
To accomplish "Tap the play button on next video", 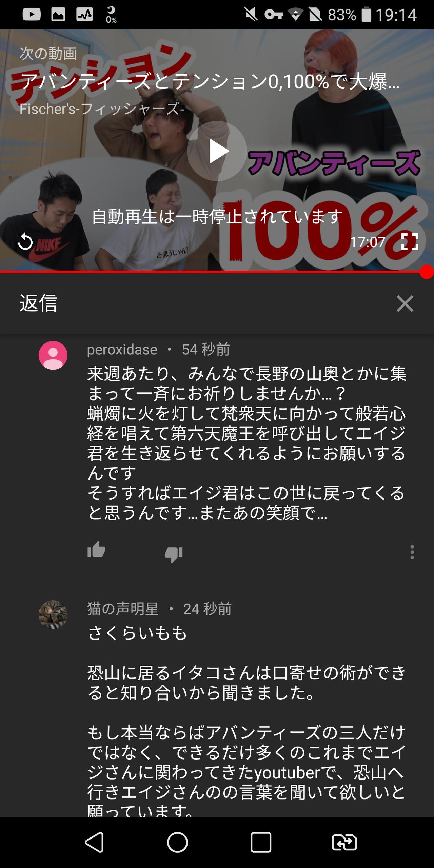I will coord(217,151).
